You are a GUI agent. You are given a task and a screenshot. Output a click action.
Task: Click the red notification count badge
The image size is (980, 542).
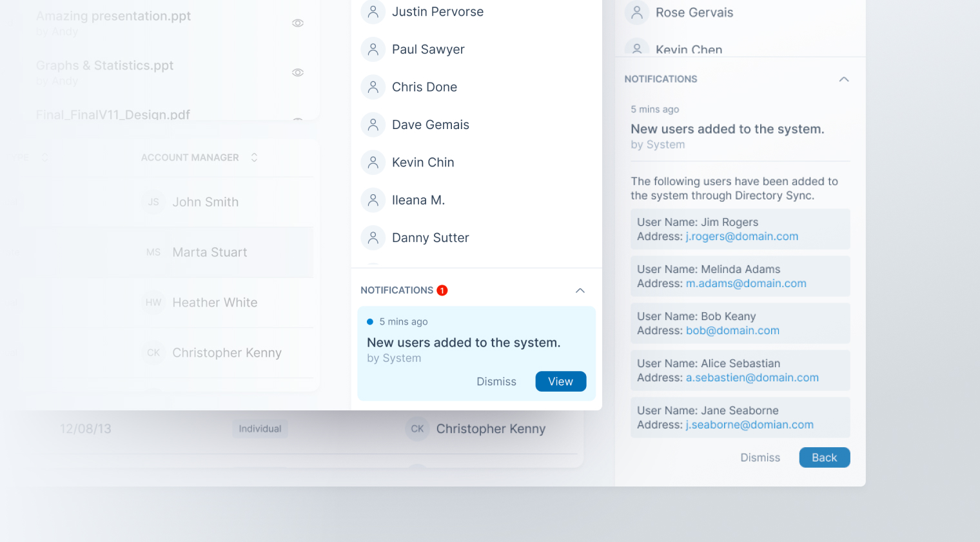coord(442,290)
